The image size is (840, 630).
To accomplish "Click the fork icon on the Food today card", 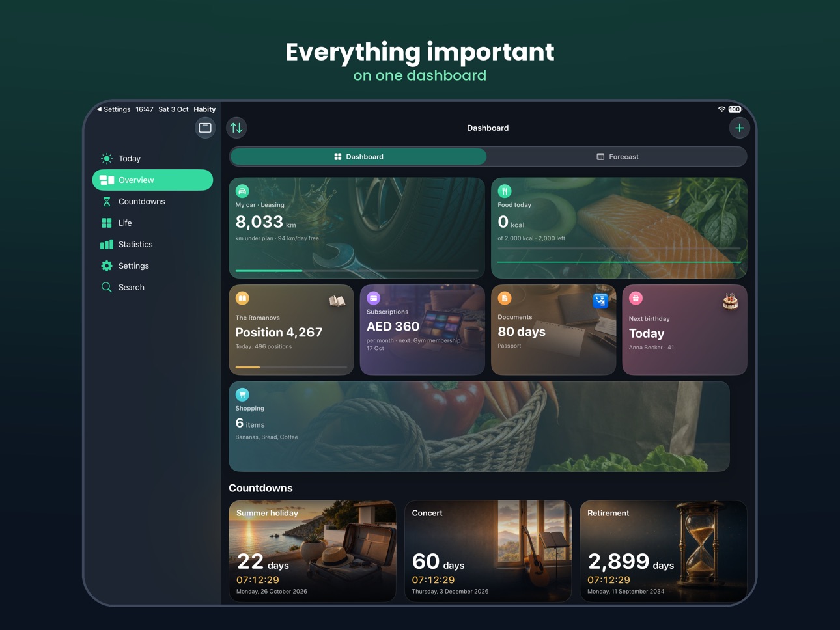I will click(x=505, y=191).
